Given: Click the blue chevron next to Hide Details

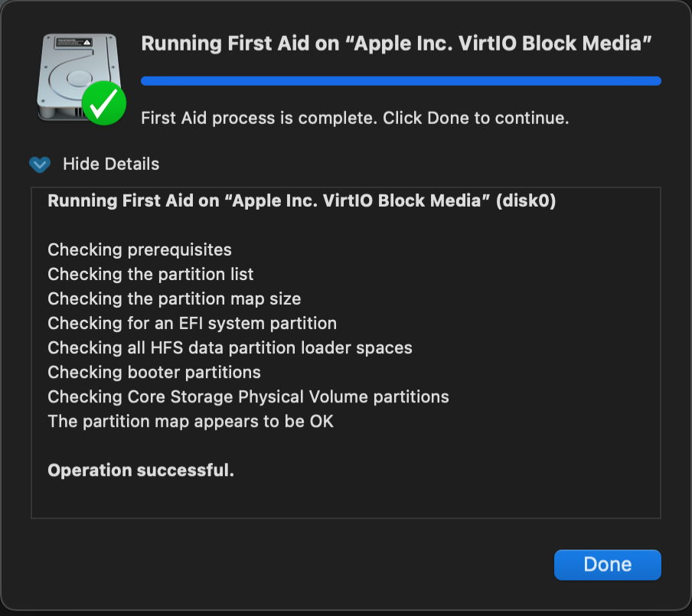Looking at the screenshot, I should [x=38, y=164].
